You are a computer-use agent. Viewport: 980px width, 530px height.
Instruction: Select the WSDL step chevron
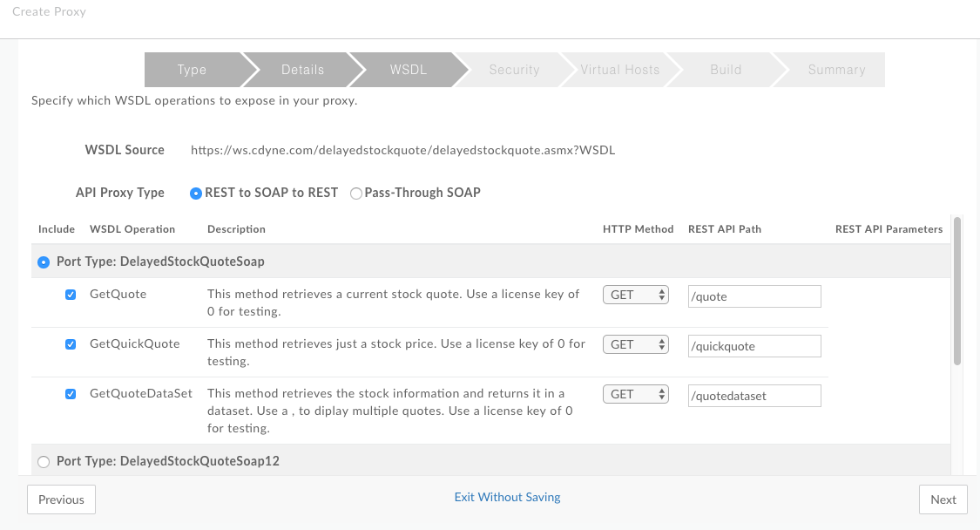[408, 70]
